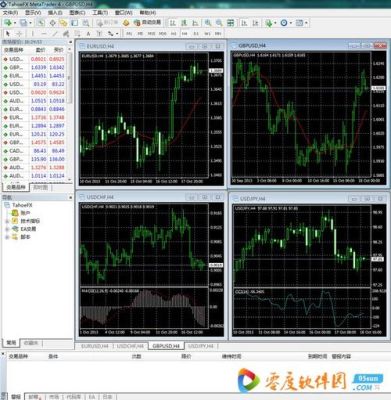This screenshot has height=400, width=391.
Task: Open the Tick Chart tab in Market Watch
Action: pyautogui.click(x=40, y=187)
